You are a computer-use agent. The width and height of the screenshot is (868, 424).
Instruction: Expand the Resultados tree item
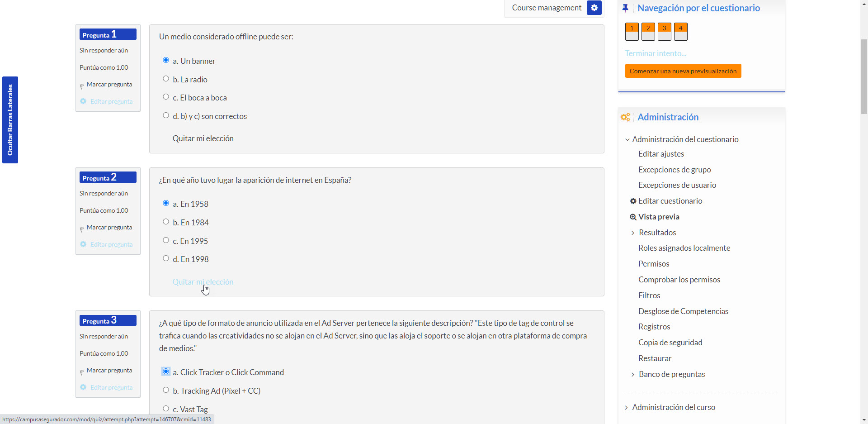click(632, 233)
